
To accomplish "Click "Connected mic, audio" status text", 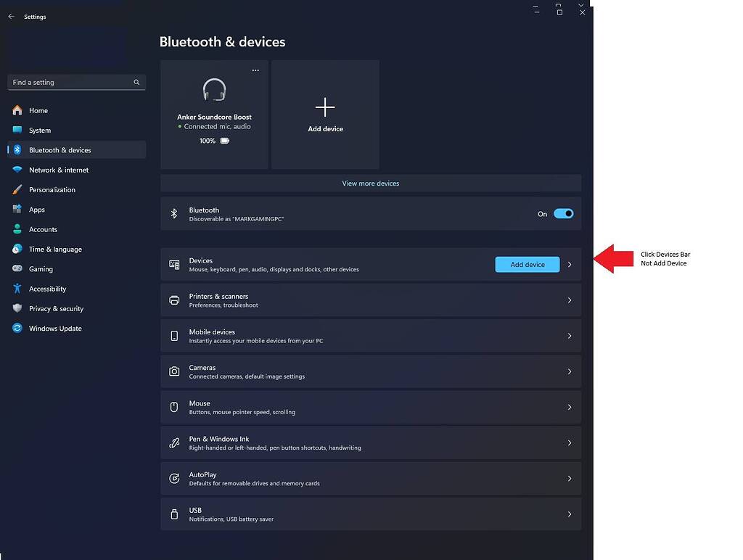I will click(x=218, y=126).
